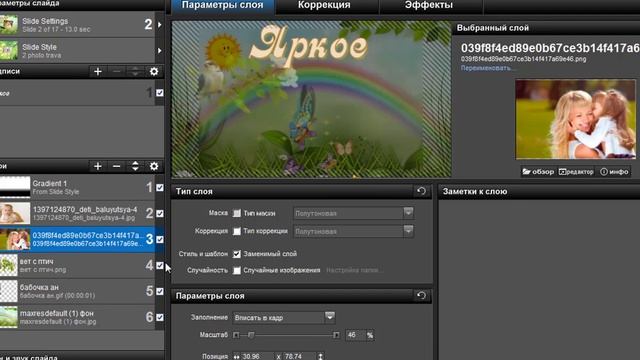The height and width of the screenshot is (360, 640).
Task: Toggle visibility of вет с птич layer
Action: (x=160, y=265)
